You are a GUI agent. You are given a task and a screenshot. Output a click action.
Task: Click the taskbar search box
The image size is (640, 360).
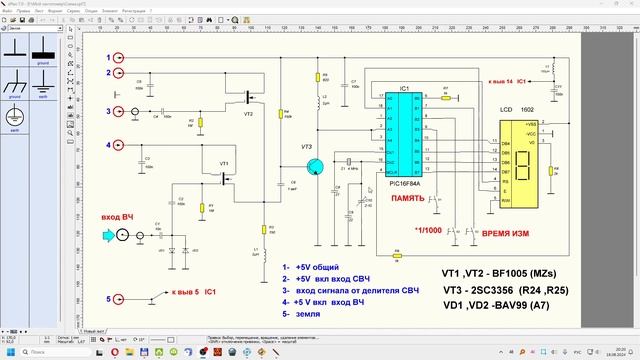(56, 352)
